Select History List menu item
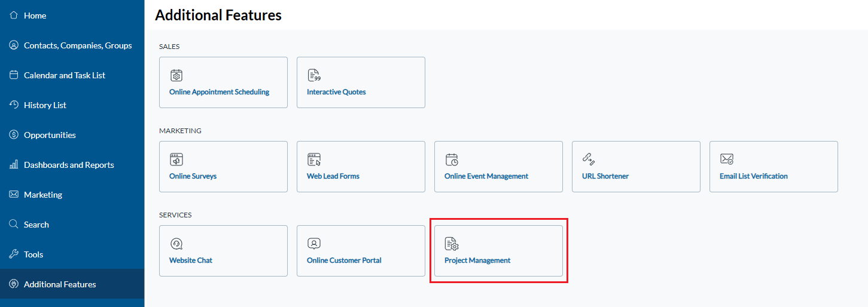The height and width of the screenshot is (307, 868). coord(72,105)
